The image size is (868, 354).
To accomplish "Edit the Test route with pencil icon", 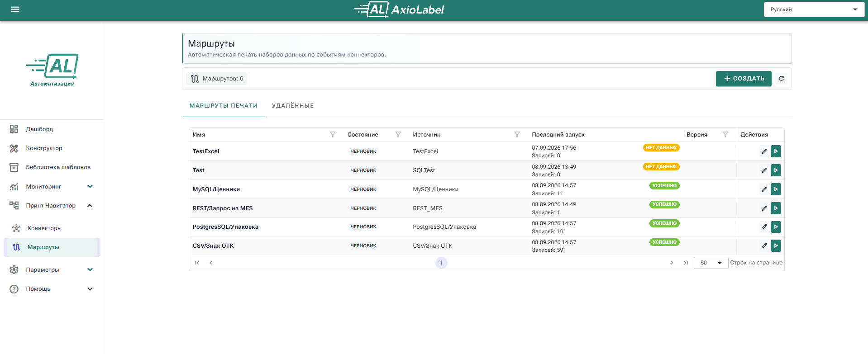I will 764,170.
